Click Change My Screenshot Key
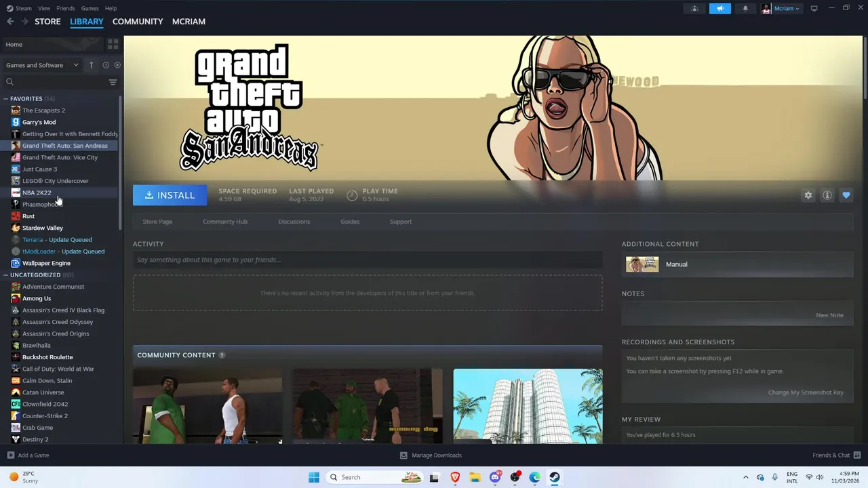Screen dimensions: 868x488 tap(806, 392)
